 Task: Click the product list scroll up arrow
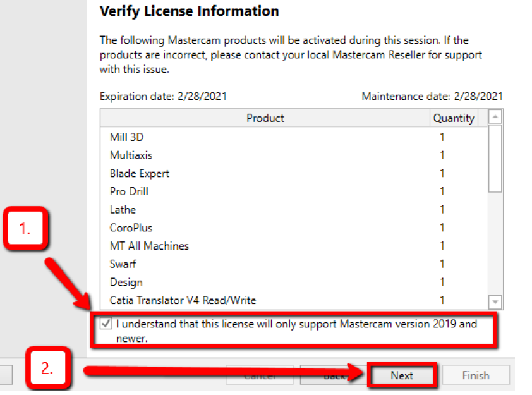pos(495,117)
